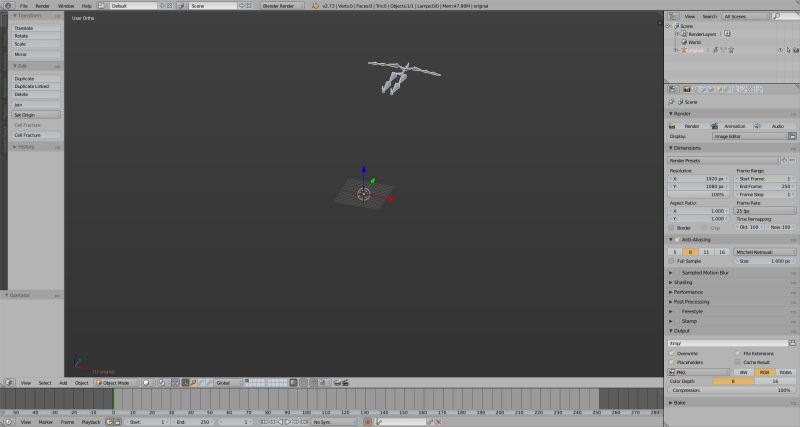Click the play animation forward icon
Screen dimensions: 800x427
(x=288, y=422)
